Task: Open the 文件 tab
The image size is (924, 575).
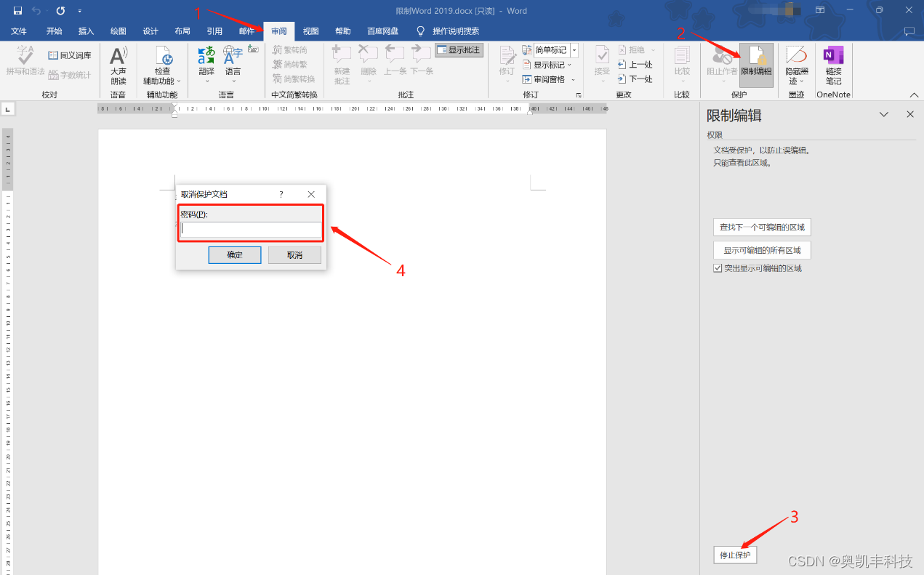Action: tap(19, 31)
